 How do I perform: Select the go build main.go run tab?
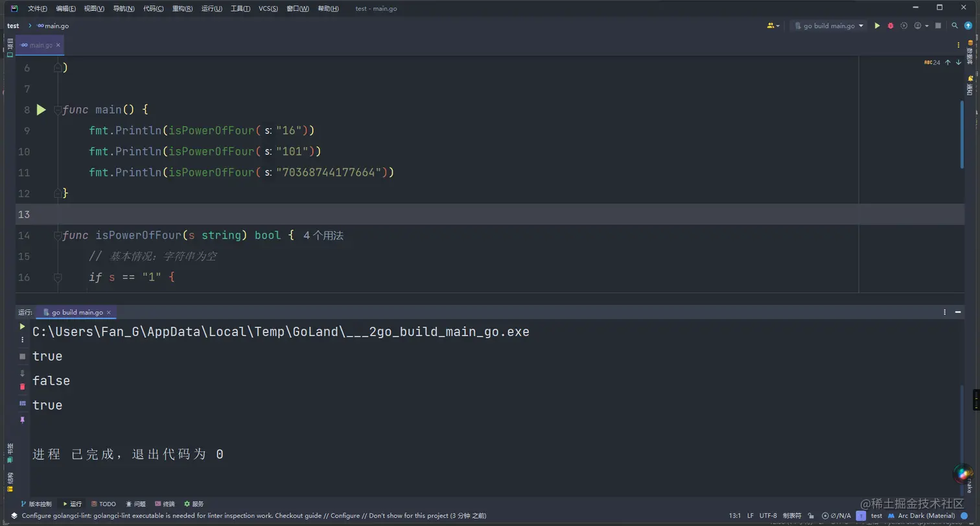[77, 312]
